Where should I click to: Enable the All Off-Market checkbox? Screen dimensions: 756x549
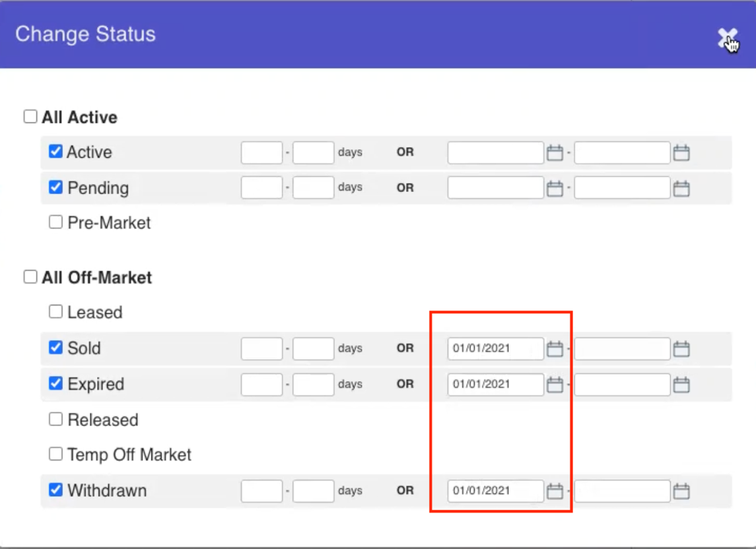(30, 276)
